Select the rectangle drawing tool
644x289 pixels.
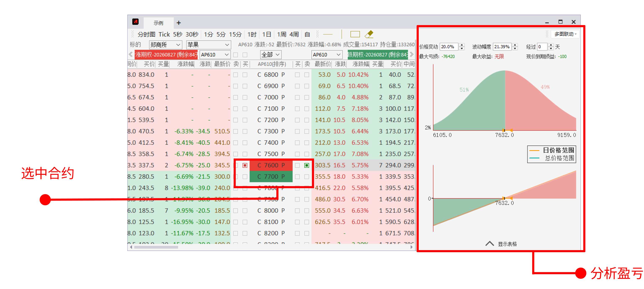click(x=355, y=34)
